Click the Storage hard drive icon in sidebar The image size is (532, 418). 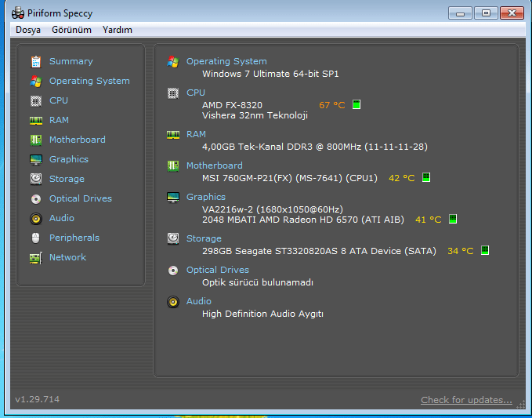[36, 179]
